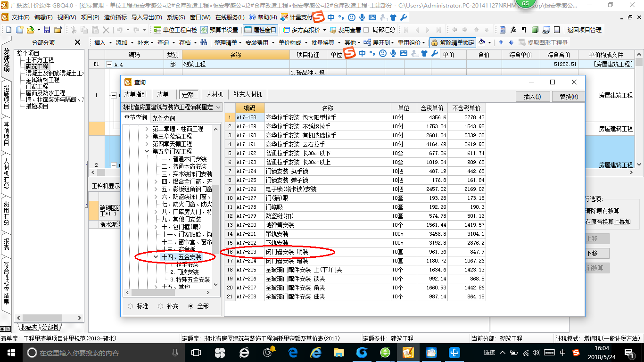
Task: Click the 替换(R) button
Action: 569,96
